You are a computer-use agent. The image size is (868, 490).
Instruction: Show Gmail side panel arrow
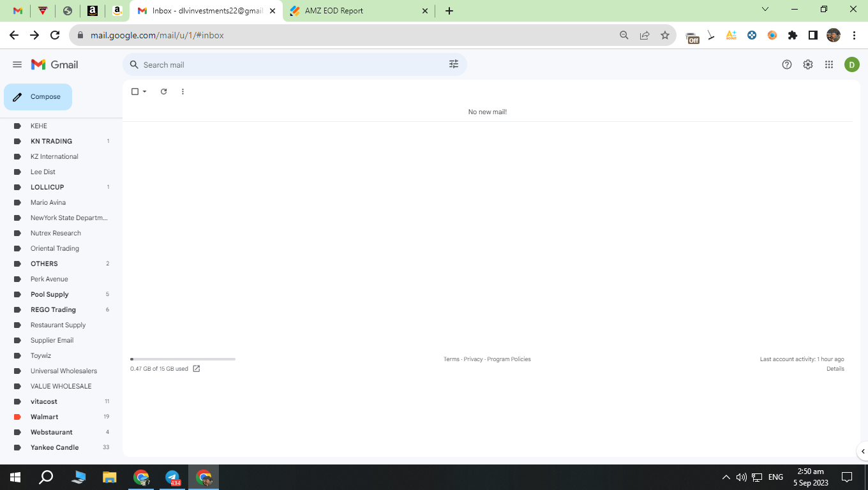point(863,451)
